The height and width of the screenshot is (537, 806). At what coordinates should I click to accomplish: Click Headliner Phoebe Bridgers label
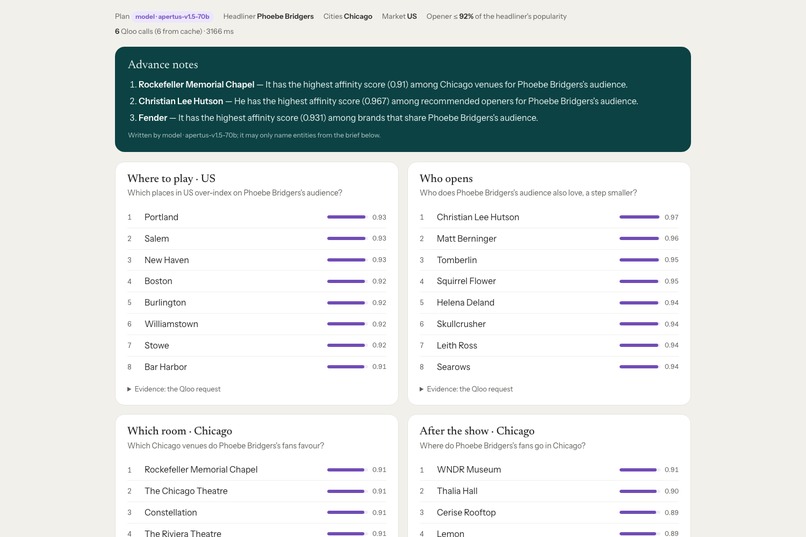pos(268,16)
